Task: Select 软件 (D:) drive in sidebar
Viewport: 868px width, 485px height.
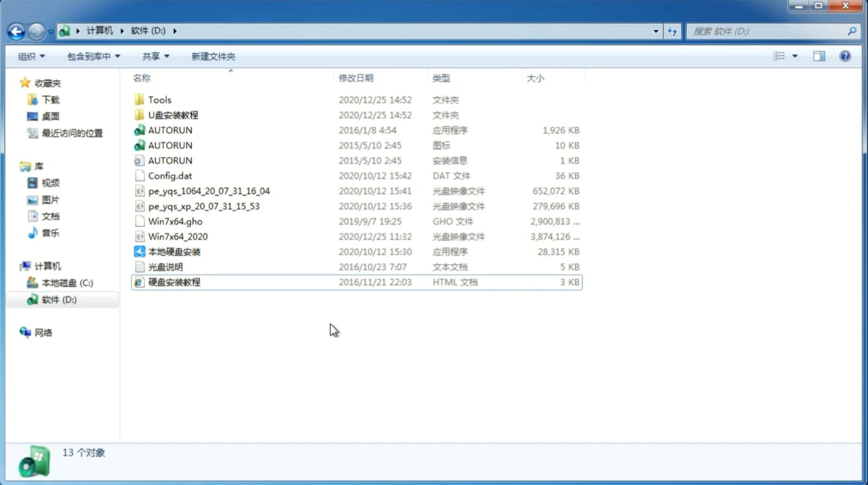Action: click(x=58, y=299)
